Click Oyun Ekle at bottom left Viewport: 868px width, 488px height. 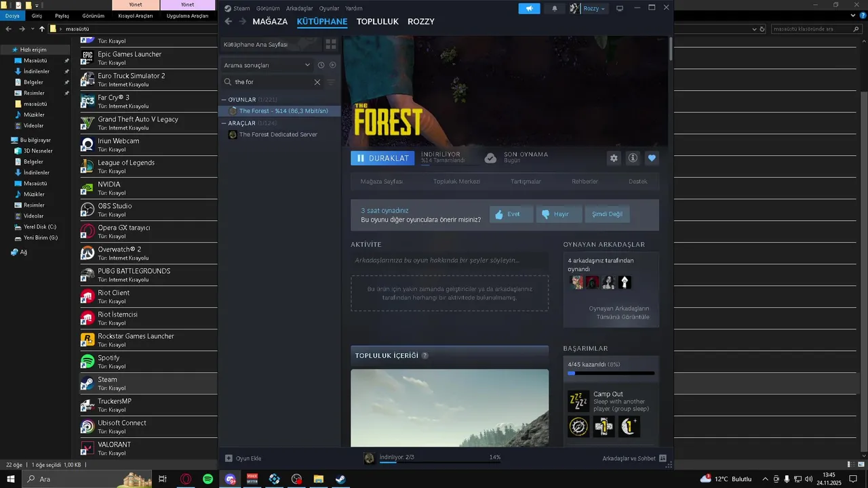[243, 459]
